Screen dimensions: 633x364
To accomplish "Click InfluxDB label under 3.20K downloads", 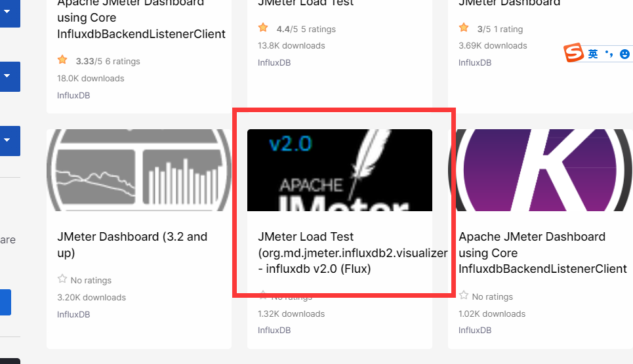I will pos(73,314).
